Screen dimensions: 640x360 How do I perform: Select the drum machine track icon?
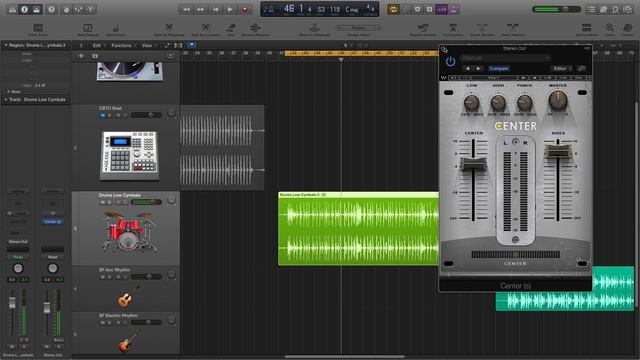coord(130,155)
